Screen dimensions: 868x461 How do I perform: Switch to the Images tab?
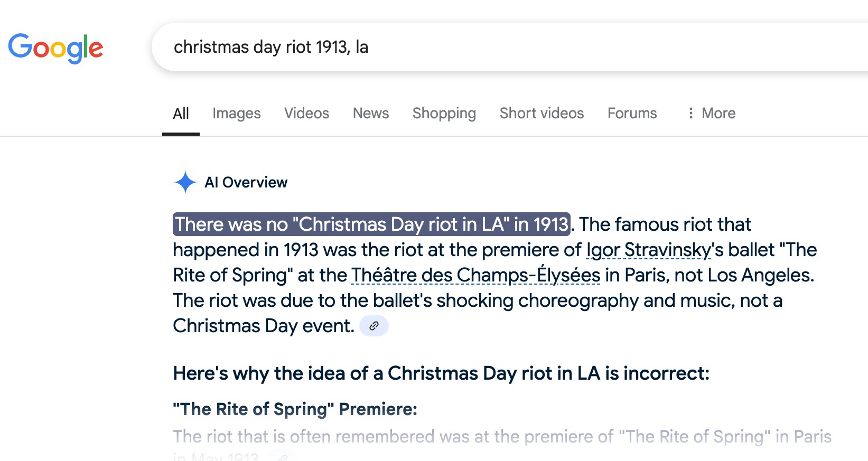(236, 113)
